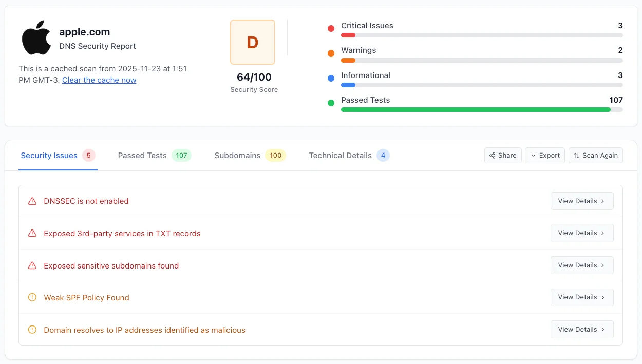This screenshot has height=364, width=642.
Task: Click the Warnings progress bar
Action: [482, 60]
